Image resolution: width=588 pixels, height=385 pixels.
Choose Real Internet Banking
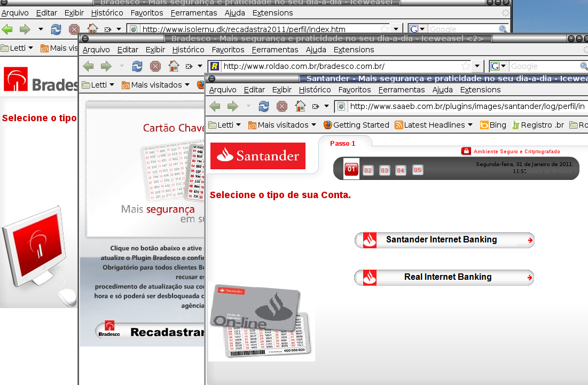coord(444,278)
